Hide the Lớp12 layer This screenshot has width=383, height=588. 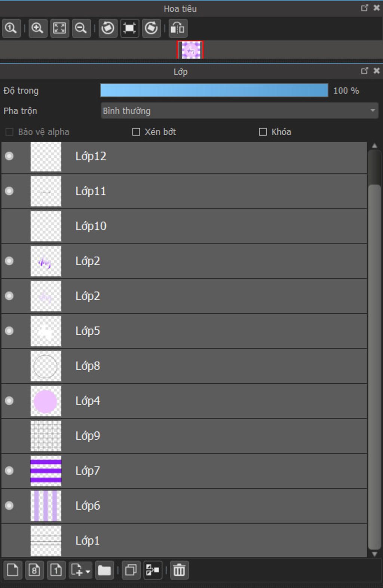9,156
